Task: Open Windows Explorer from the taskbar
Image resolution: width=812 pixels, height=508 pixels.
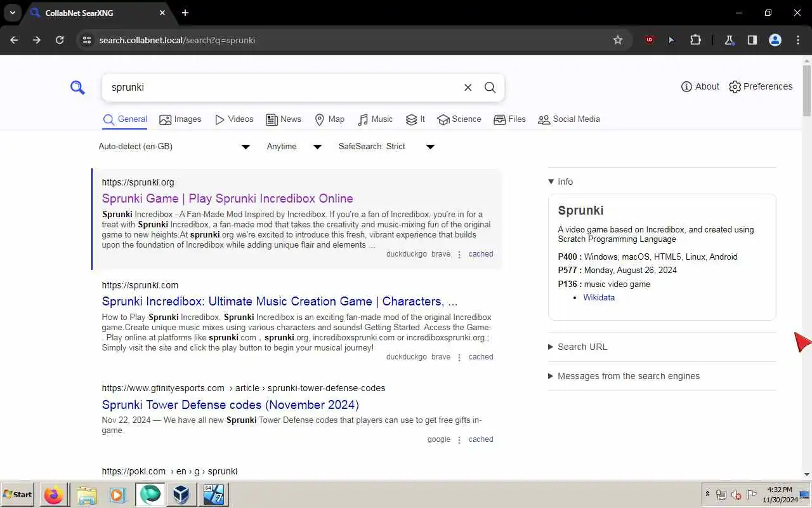Action: pos(87,495)
